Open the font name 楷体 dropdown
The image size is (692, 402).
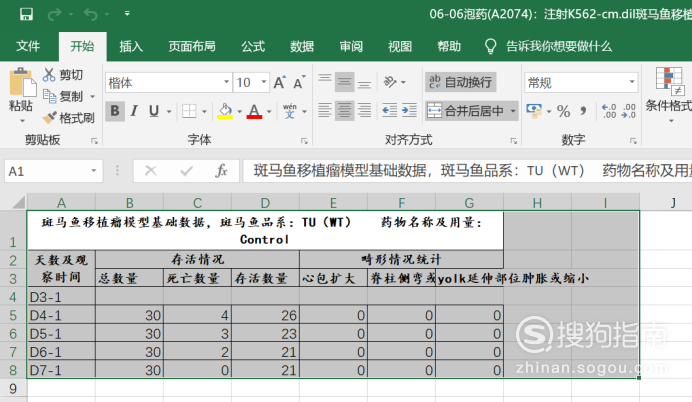pyautogui.click(x=226, y=82)
